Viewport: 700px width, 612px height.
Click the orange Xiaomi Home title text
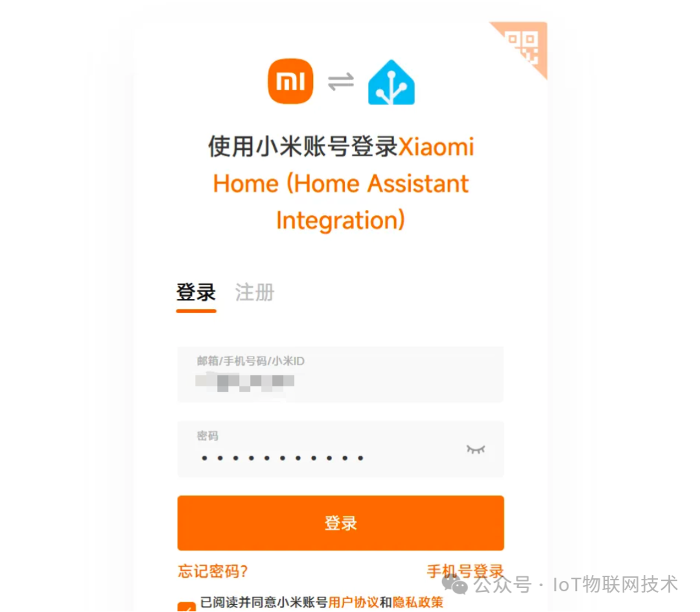point(342,183)
